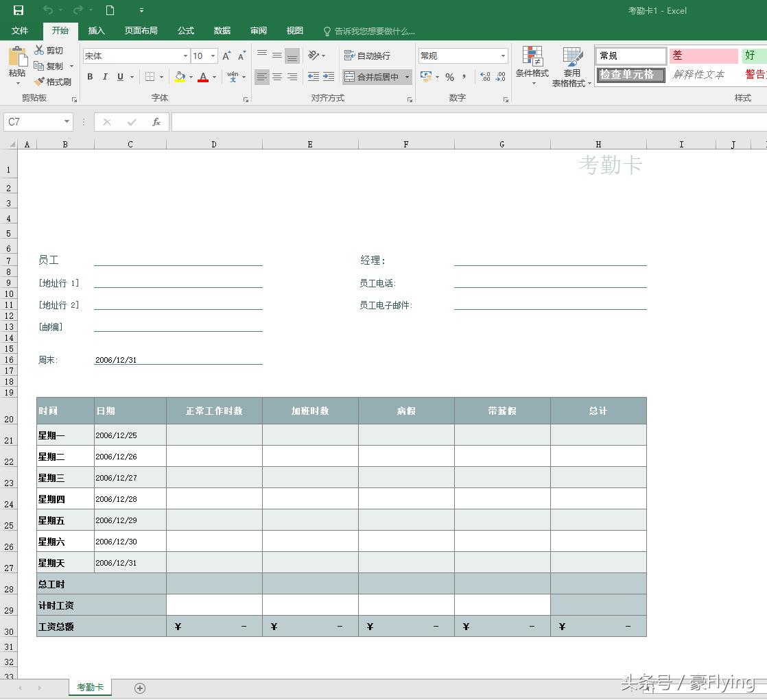
Task: Apply Percent Style formatting
Action: coord(451,77)
